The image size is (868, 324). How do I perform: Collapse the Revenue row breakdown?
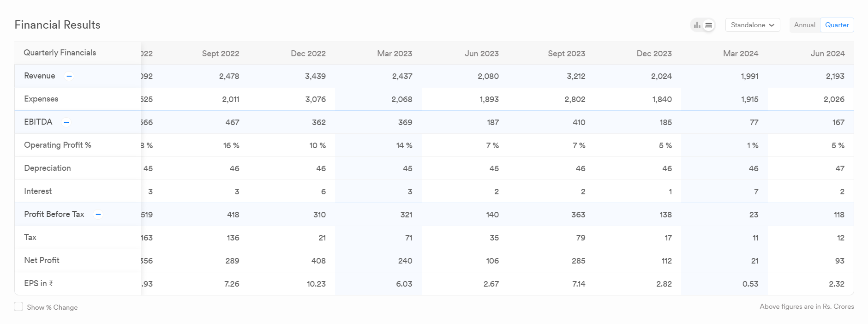tap(69, 76)
